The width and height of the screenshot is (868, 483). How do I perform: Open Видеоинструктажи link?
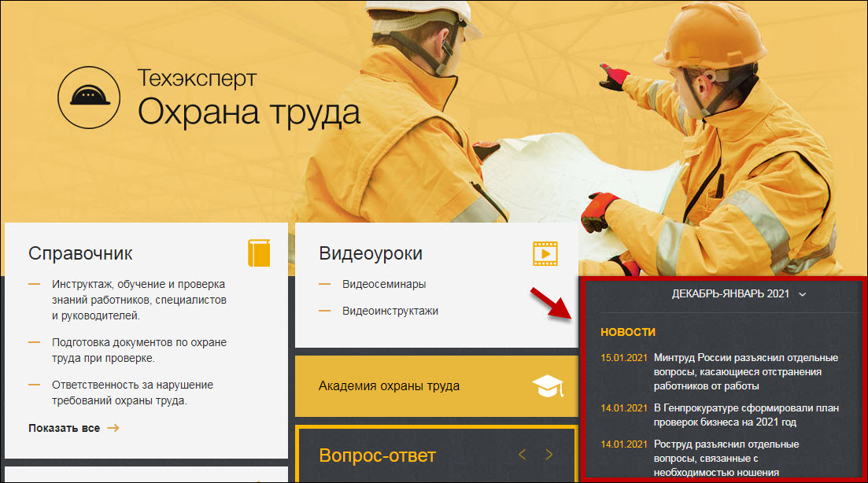[390, 311]
